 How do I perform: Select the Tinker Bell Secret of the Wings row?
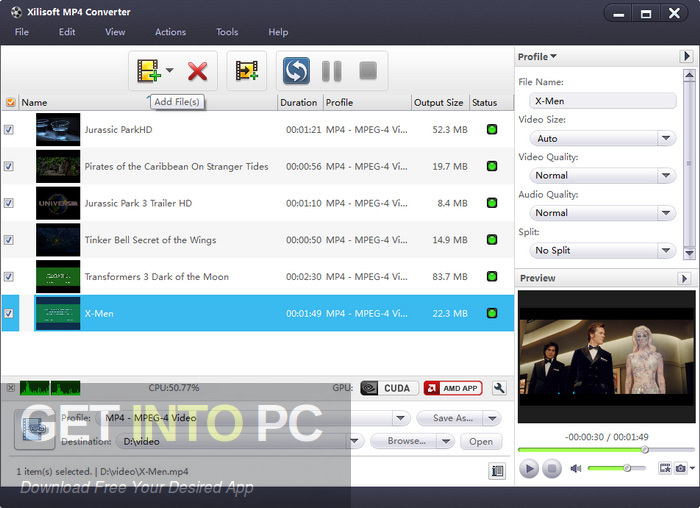258,240
